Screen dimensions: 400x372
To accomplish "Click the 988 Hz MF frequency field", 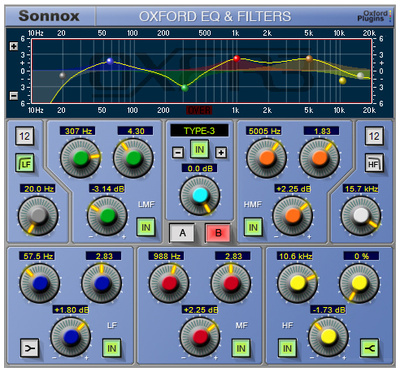I will [166, 256].
